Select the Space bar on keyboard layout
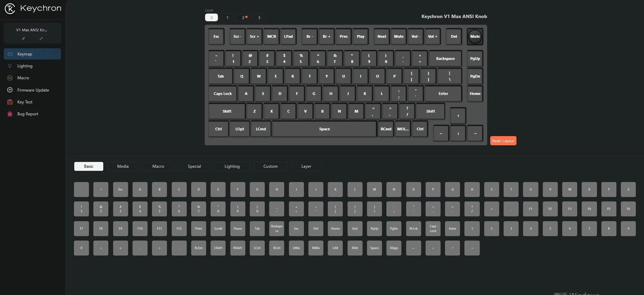644x295 pixels. (324, 129)
